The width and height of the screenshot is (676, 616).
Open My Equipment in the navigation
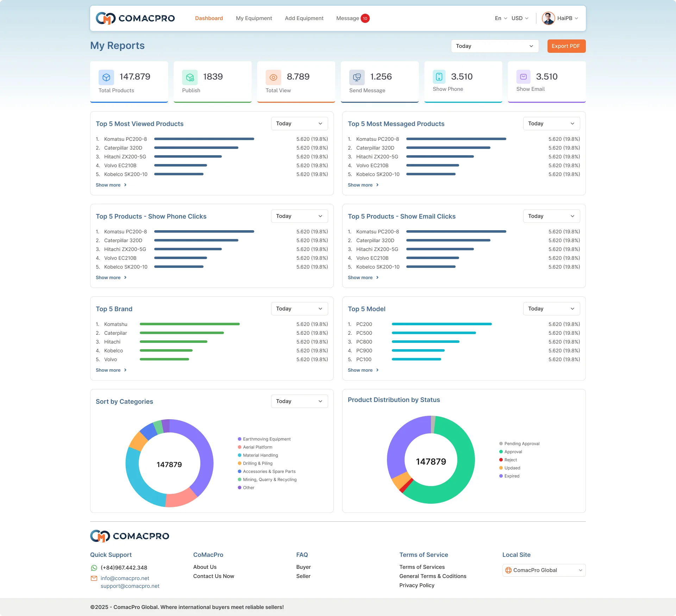[x=254, y=18]
